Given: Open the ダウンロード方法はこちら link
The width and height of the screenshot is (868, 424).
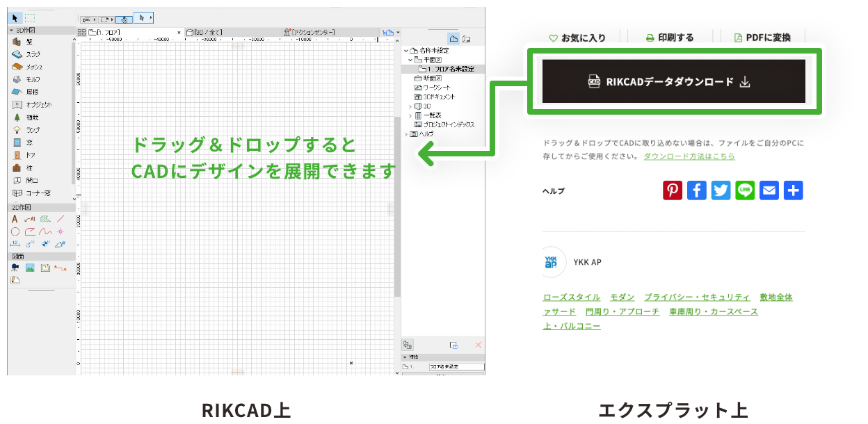Looking at the screenshot, I should (689, 156).
